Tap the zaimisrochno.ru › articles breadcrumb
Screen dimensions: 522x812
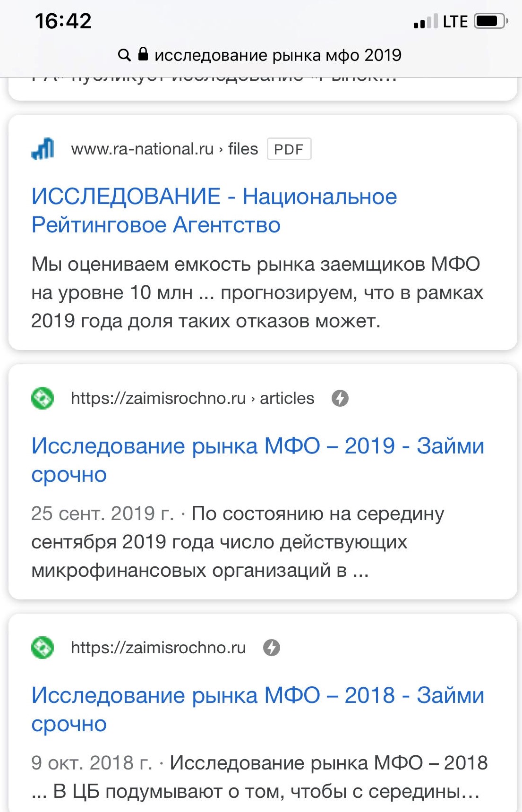pyautogui.click(x=192, y=398)
